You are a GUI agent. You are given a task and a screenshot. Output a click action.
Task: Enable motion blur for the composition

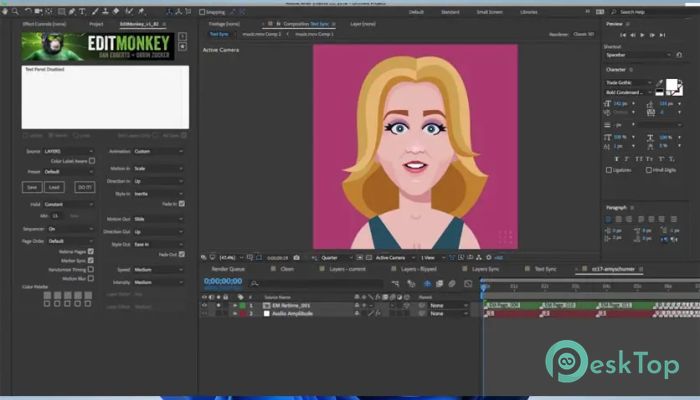tap(452, 284)
